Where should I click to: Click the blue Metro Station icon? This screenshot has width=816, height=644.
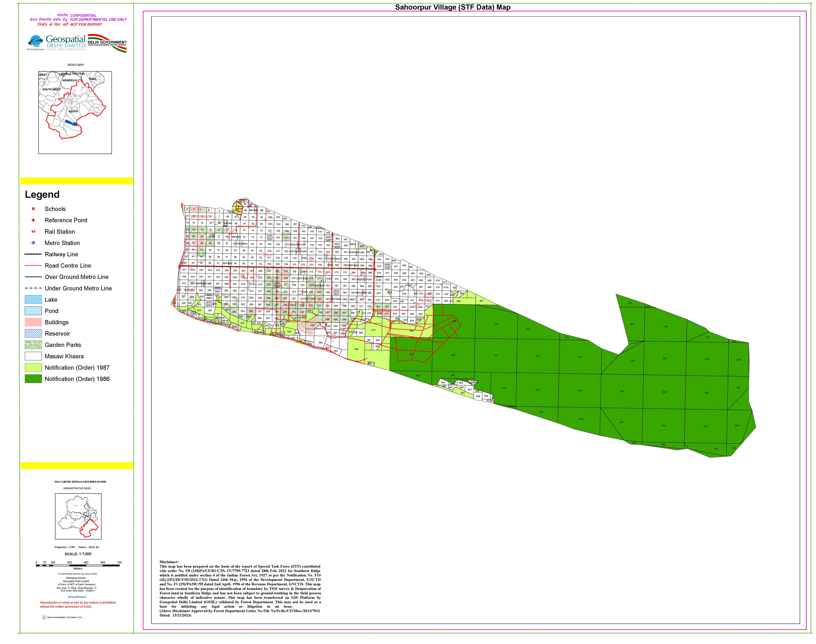33,243
